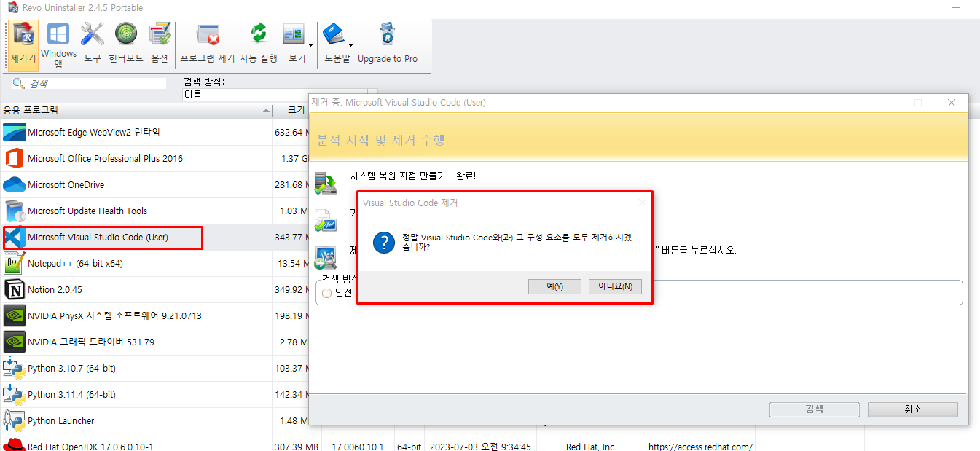This screenshot has height=451, width=980.
Task: Select Microsoft Update Health Tools text
Action: [87, 211]
